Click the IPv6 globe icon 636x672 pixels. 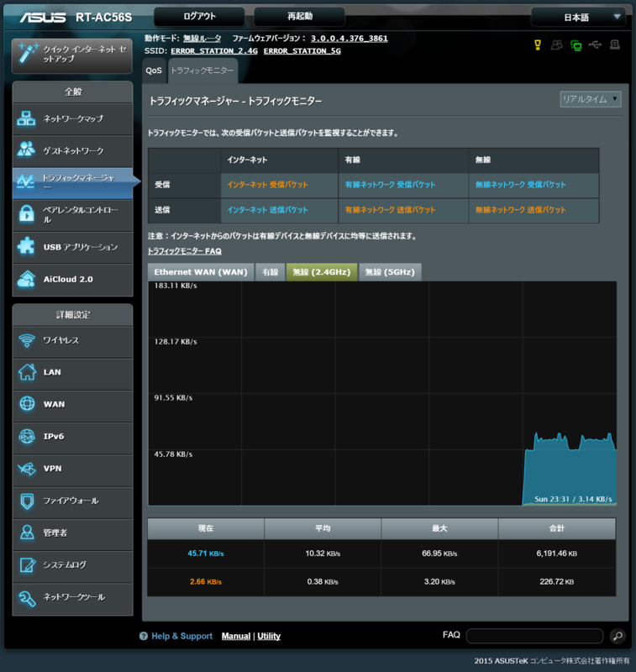click(27, 436)
